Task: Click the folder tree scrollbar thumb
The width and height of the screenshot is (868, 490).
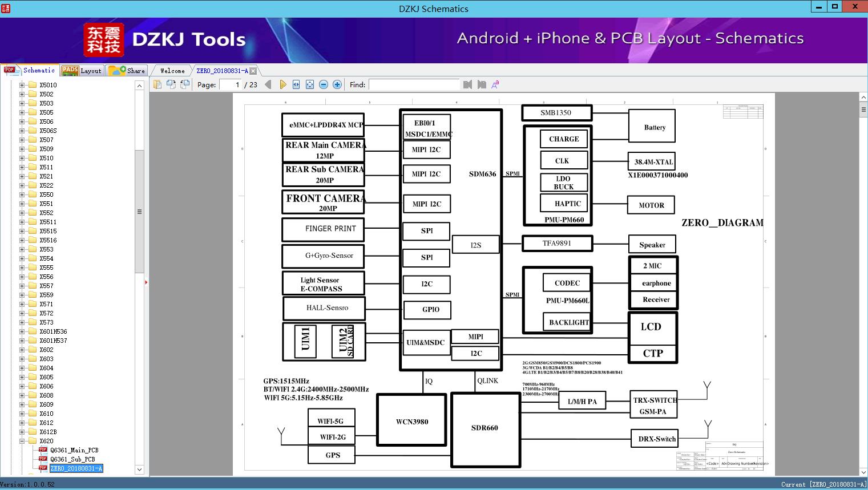Action: click(139, 212)
